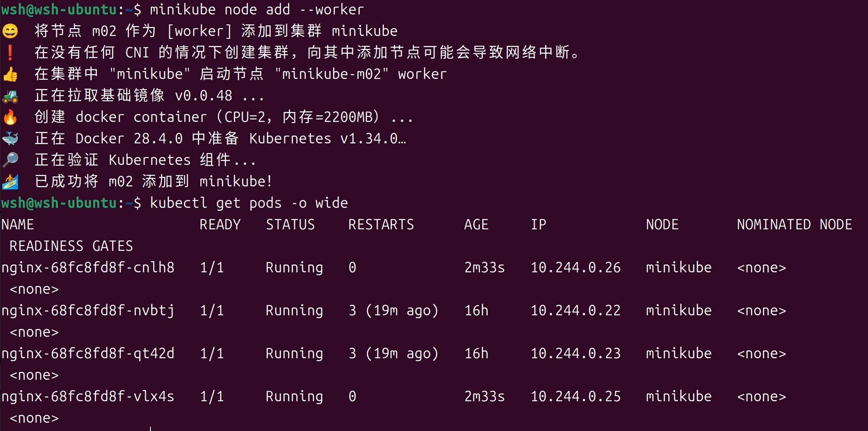868x431 pixels.
Task: Click the CNI warning line text
Action: [307, 52]
